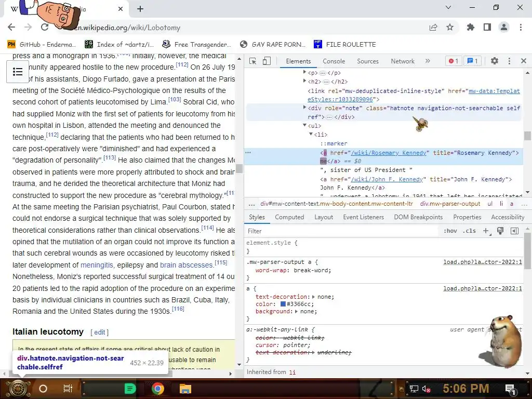Toggle the device toolbar in DevTools
This screenshot has height=399, width=532.
click(267, 61)
